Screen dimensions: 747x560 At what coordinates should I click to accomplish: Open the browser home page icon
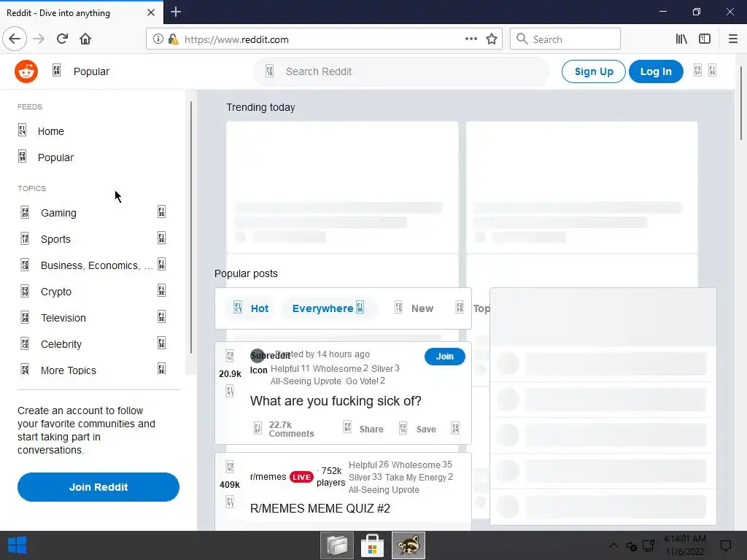coord(85,39)
